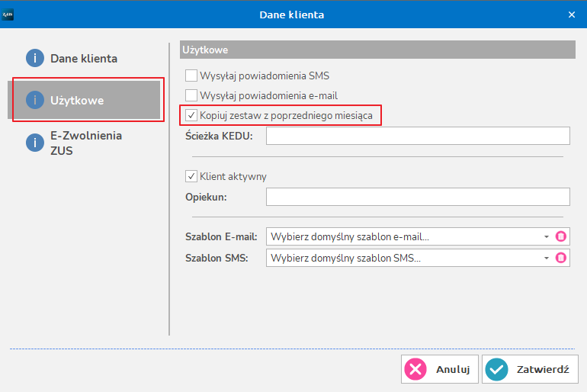The image size is (587, 392).
Task: Click the info icon beside Użytkowe
Action: point(35,100)
